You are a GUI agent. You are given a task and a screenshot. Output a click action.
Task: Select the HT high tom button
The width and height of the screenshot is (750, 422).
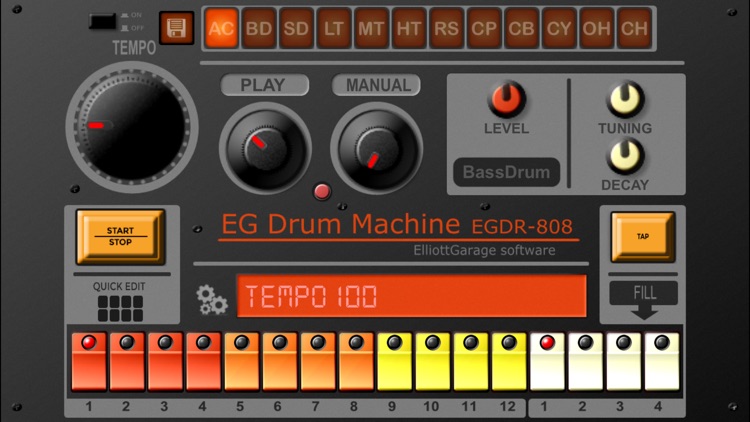pos(409,28)
